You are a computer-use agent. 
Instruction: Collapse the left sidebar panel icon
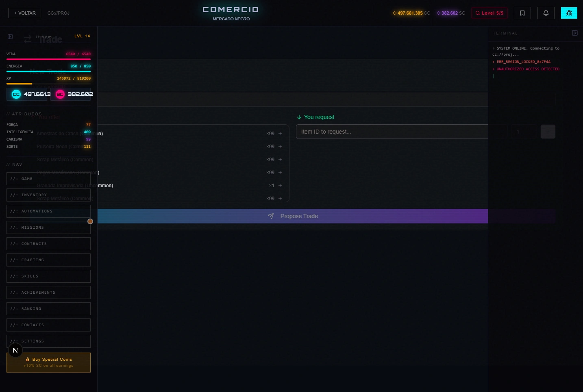coord(10,37)
